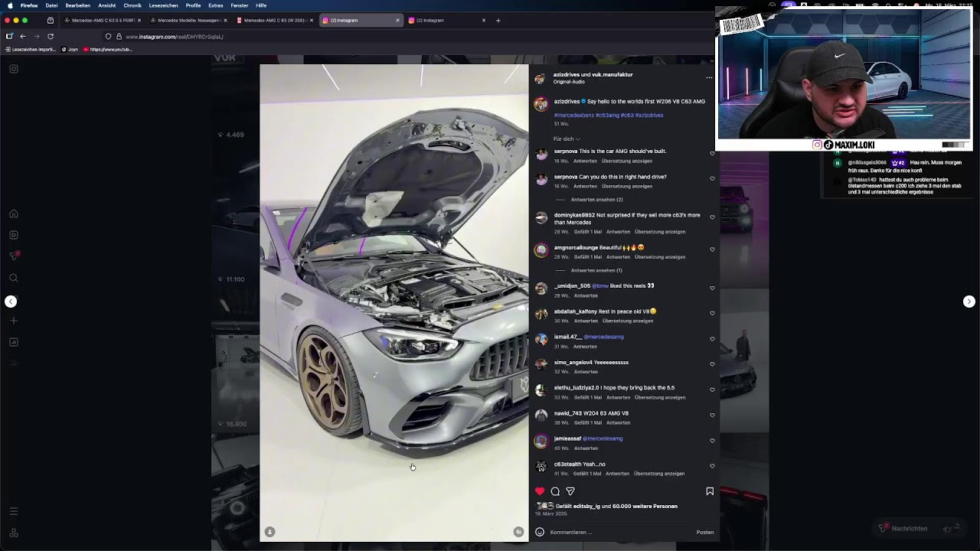Open the emoji picker in comment field
The image size is (980, 551).
540,532
